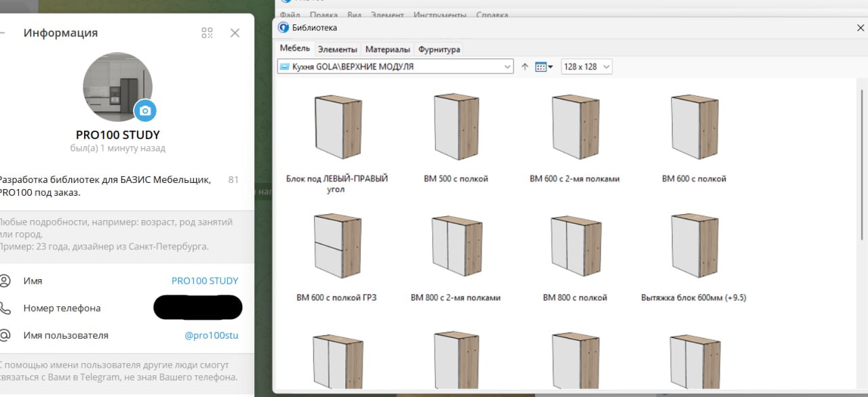Switch to the Фурнитура tab
This screenshot has height=397, width=868.
click(439, 49)
